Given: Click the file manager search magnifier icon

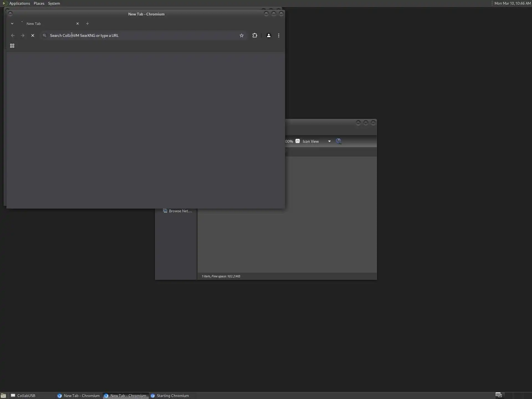Looking at the screenshot, I should pos(339,141).
